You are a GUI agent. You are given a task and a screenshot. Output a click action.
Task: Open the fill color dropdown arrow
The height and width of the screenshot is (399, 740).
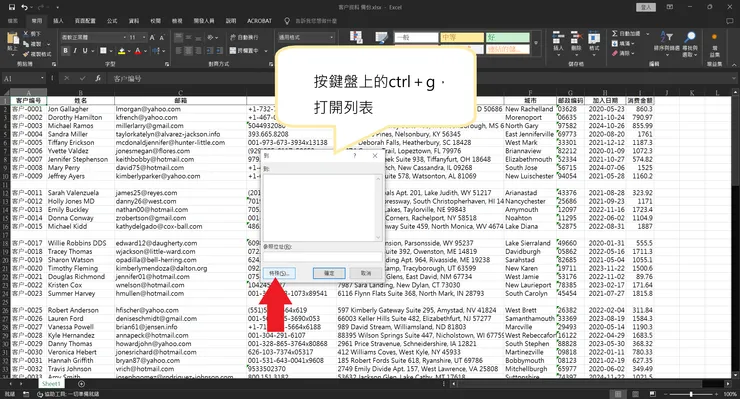pos(129,51)
